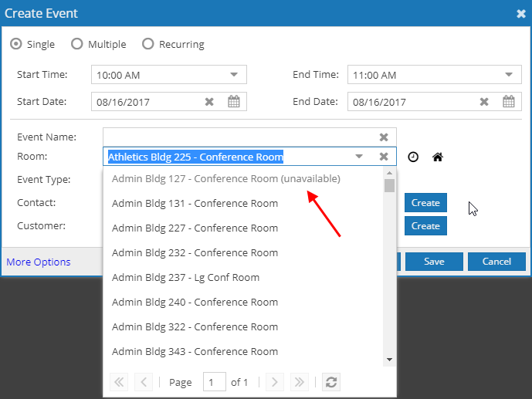Screen dimensions: 532x399
Task: Click the clock icon next to Room
Action: [413, 157]
